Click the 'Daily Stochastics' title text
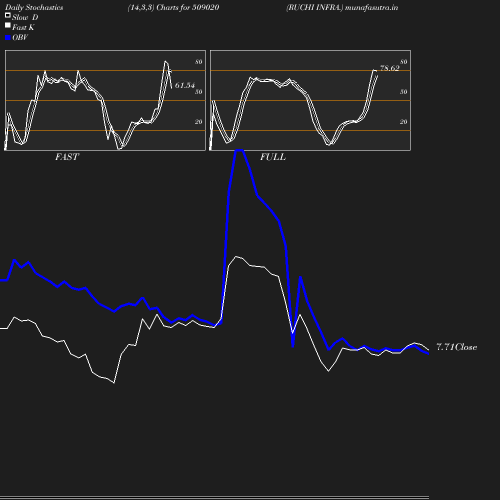This screenshot has width=500, height=500. 34,8
